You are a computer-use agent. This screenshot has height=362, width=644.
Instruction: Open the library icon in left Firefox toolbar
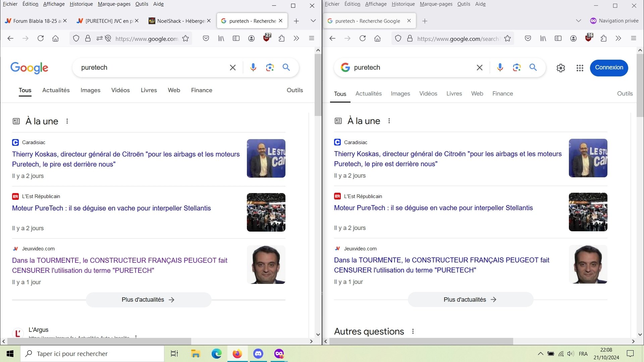coord(221,39)
